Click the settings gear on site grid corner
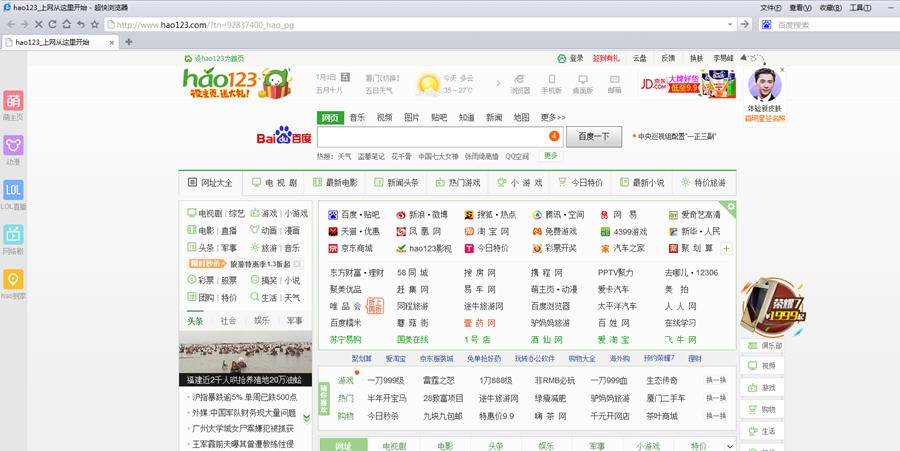Image resolution: width=900 pixels, height=451 pixels. (731, 207)
